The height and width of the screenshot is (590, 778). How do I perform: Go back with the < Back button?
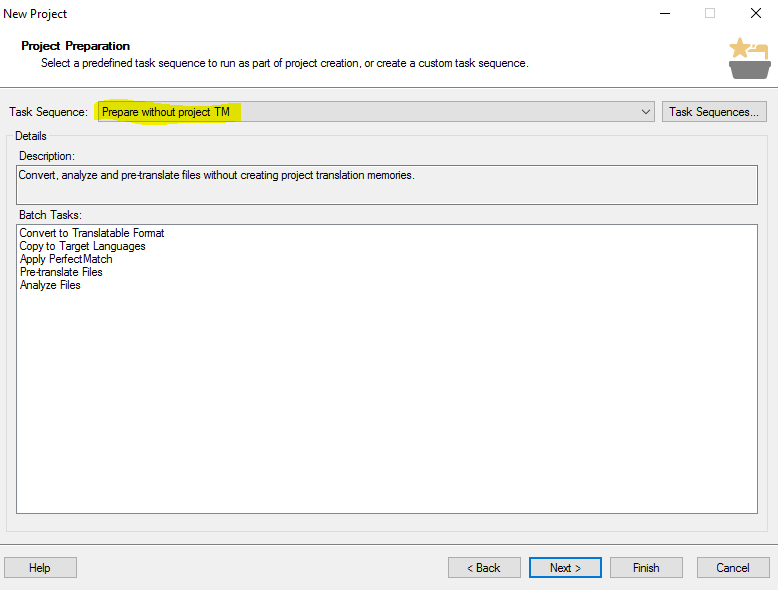click(x=484, y=568)
